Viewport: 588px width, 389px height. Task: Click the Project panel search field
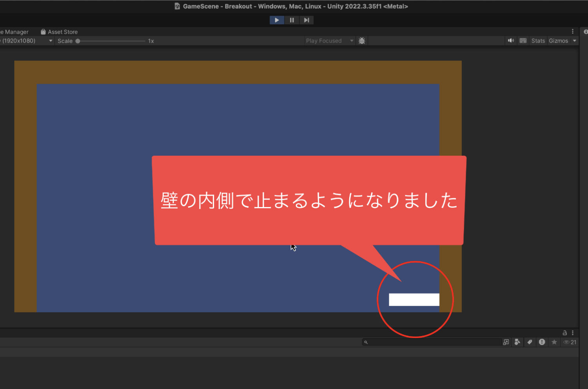point(432,342)
